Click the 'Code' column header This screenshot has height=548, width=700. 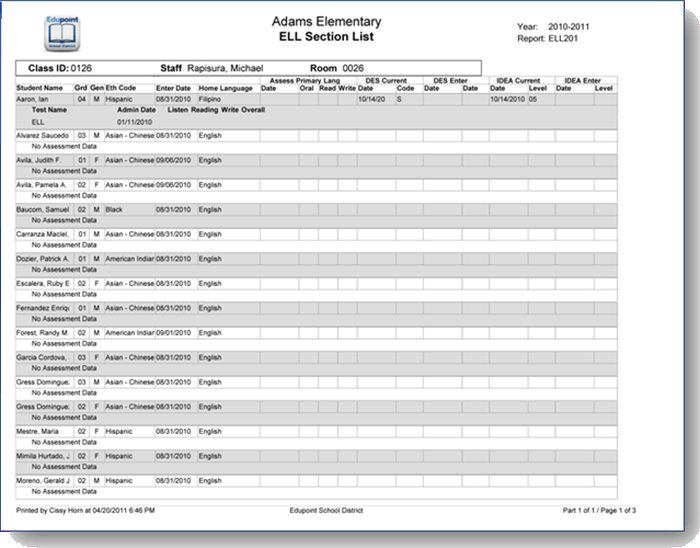(405, 88)
